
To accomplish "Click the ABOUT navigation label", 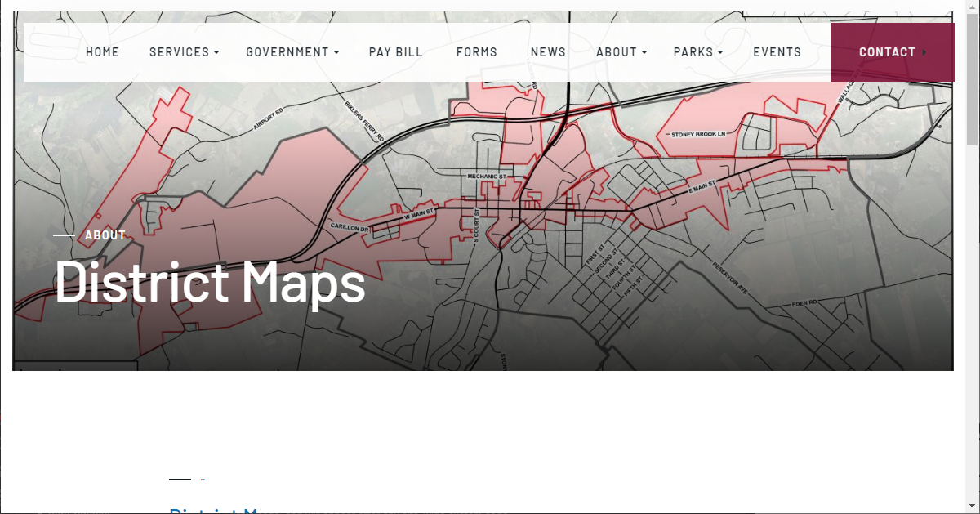I will tap(616, 51).
